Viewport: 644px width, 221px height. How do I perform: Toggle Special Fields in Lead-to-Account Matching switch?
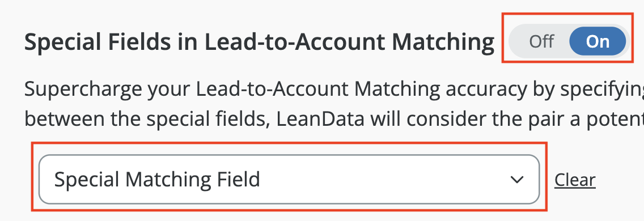point(569,41)
